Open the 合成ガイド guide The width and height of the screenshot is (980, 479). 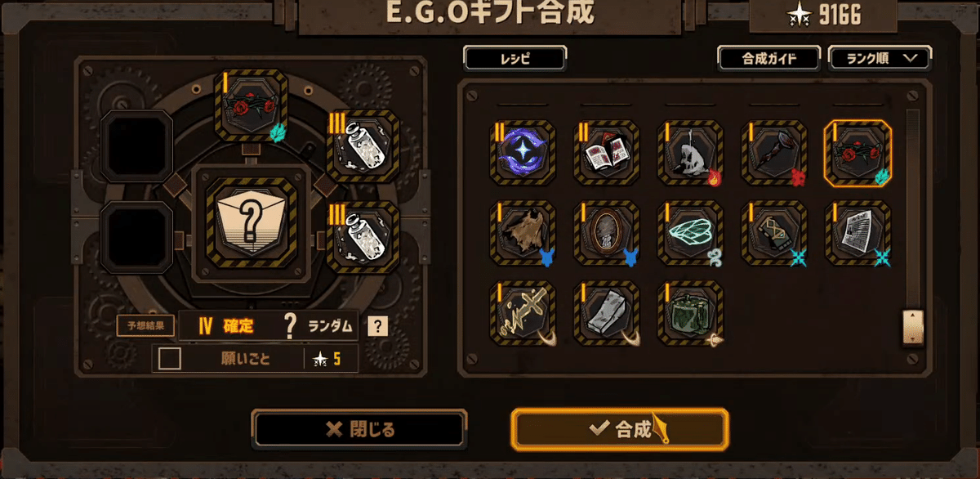click(x=769, y=59)
